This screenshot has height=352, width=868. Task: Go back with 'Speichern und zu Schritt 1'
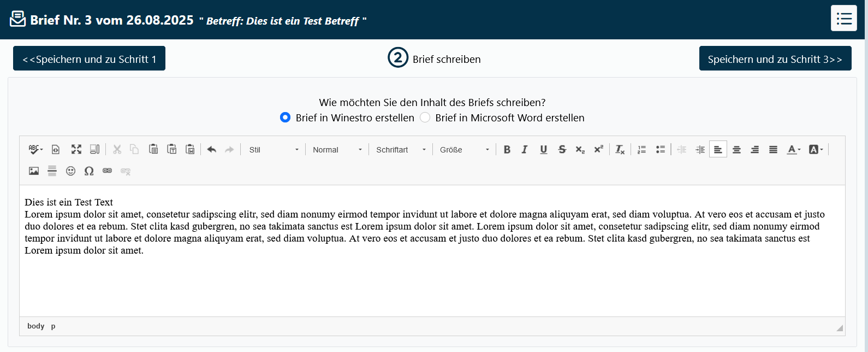click(89, 59)
